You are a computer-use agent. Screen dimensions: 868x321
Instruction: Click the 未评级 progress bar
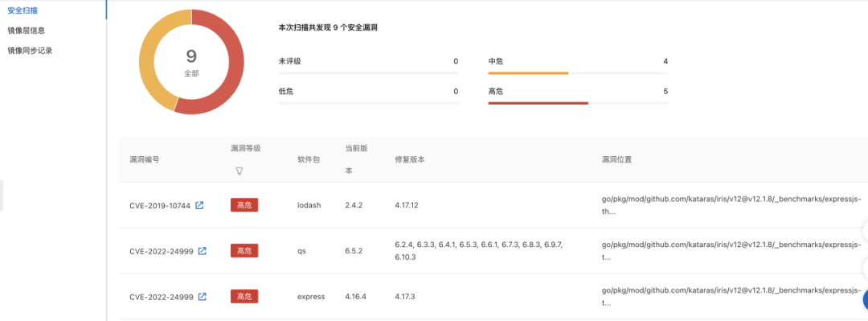click(x=368, y=72)
